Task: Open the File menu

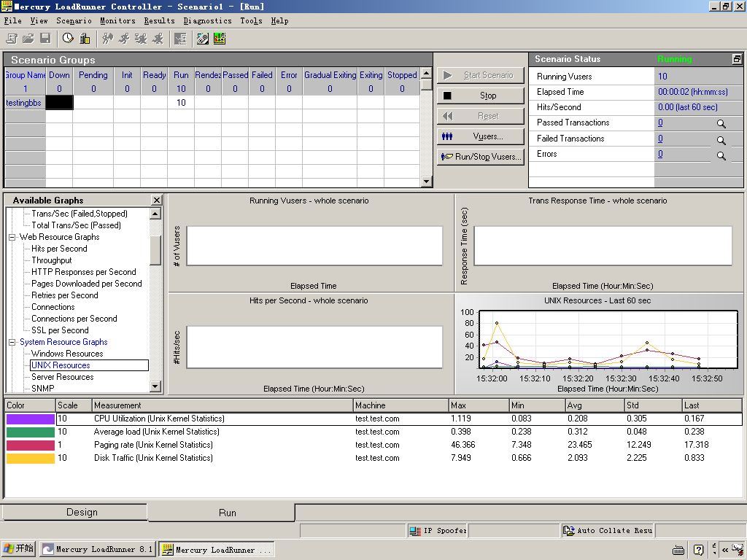Action: click(x=13, y=21)
